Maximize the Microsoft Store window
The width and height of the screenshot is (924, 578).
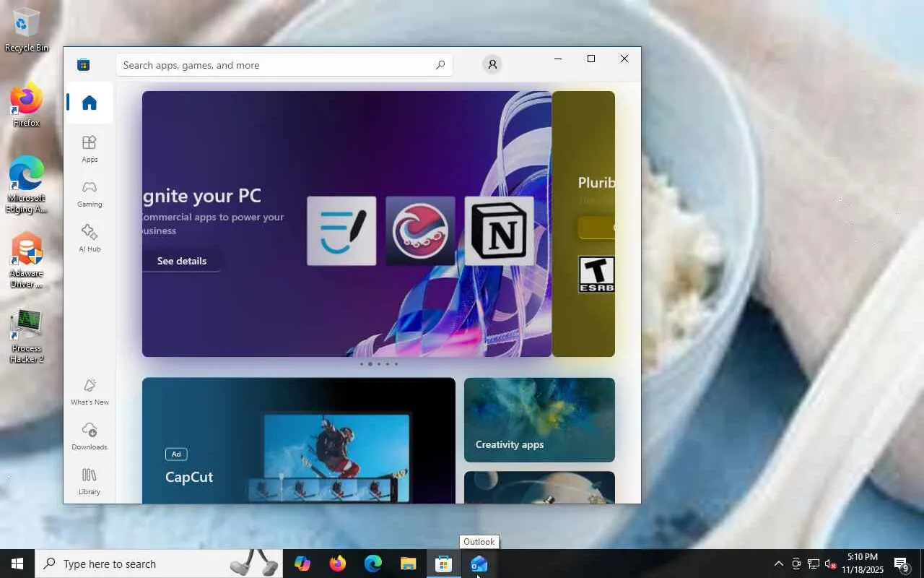(590, 59)
